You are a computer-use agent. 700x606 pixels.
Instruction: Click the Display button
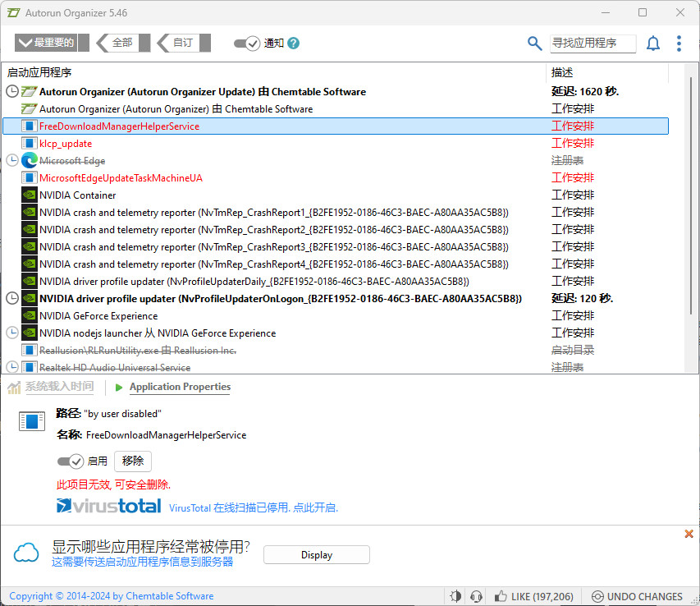pos(317,554)
